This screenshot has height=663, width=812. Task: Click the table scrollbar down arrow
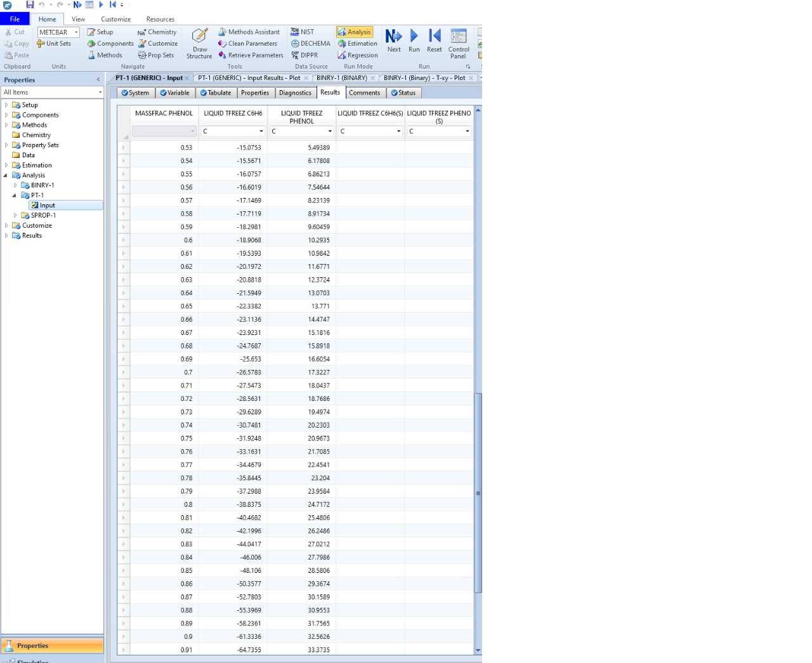point(478,651)
